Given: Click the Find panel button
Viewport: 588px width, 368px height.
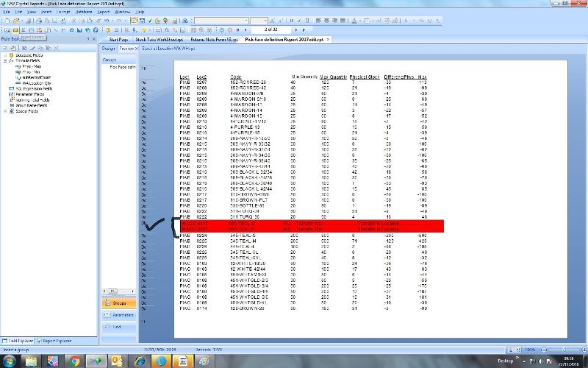Looking at the screenshot, I should (118, 326).
